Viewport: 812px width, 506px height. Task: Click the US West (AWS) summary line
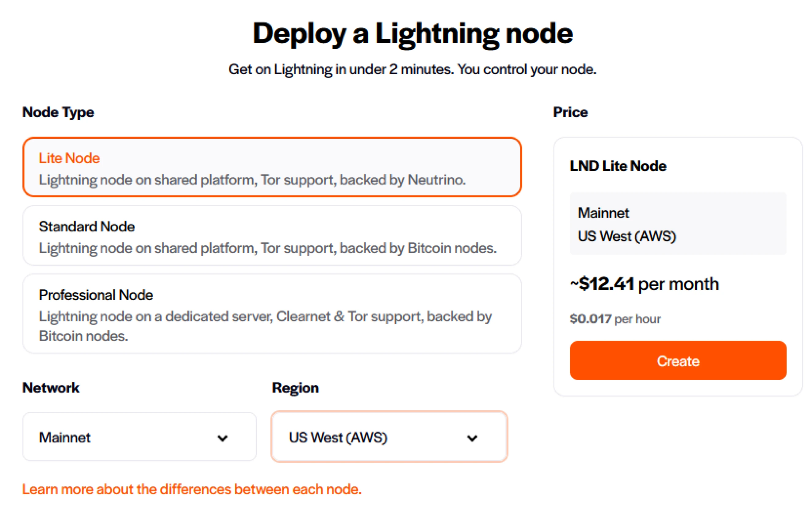point(627,236)
